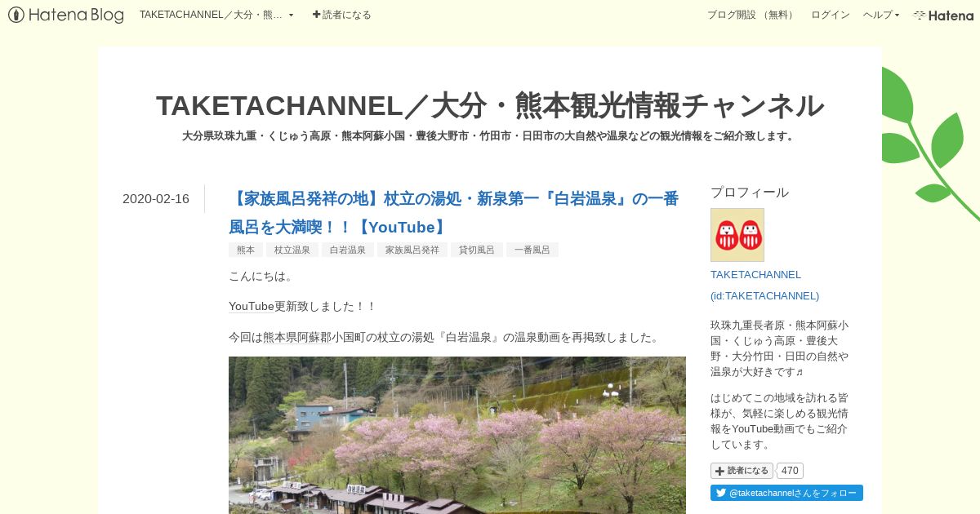Open ブログ開設（無料）link
980x514 pixels.
tap(751, 15)
